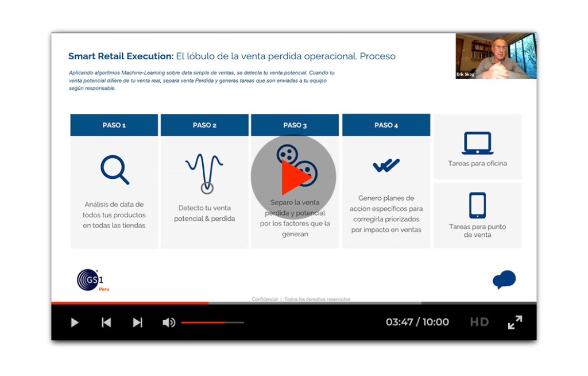
Task: Click the time display showing 03:47 / 10:00
Action: pyautogui.click(x=416, y=322)
